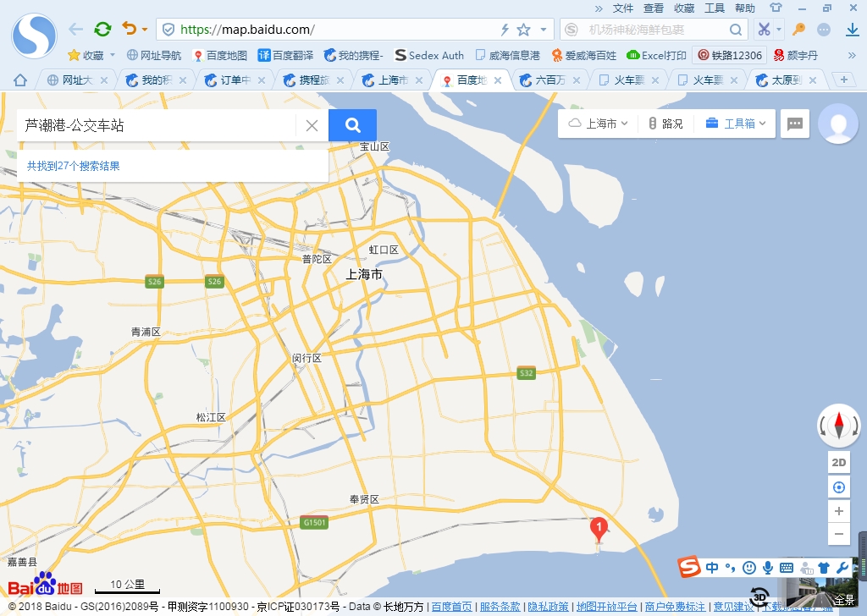Open the 地图开放平台 footer link

[x=606, y=607]
